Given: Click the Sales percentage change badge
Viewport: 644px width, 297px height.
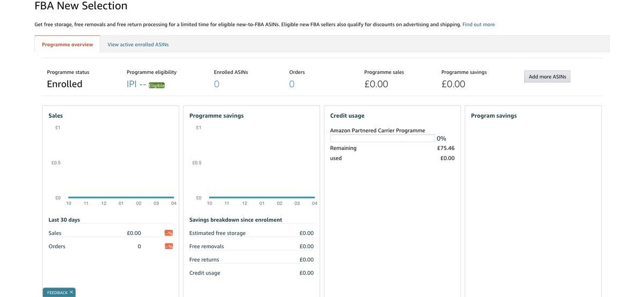Looking at the screenshot, I should [x=169, y=233].
